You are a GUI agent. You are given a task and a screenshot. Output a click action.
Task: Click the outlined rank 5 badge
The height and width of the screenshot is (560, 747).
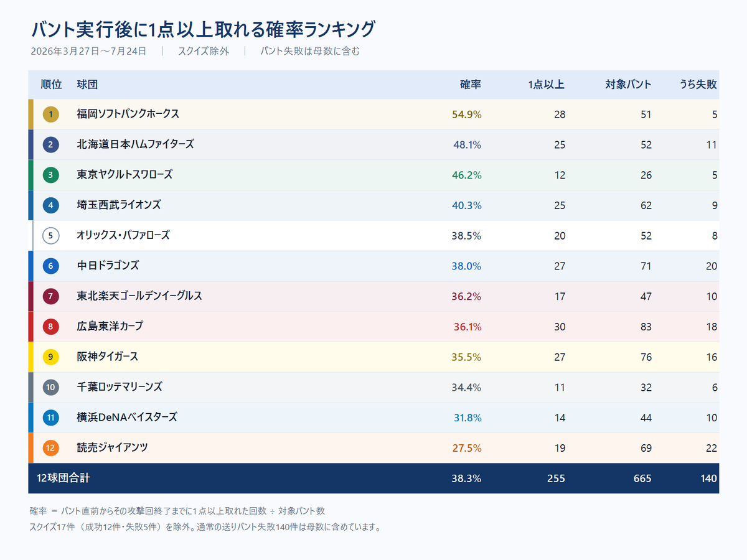pos(51,236)
